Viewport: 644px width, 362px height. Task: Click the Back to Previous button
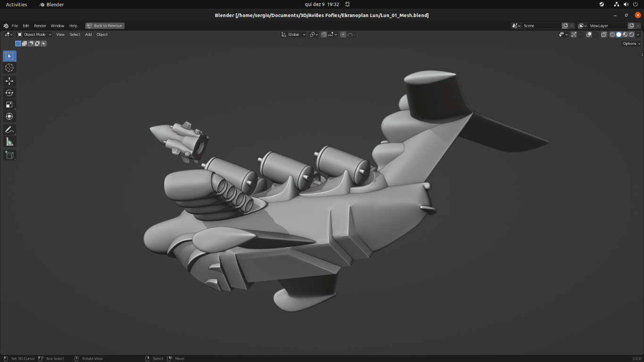pyautogui.click(x=105, y=26)
